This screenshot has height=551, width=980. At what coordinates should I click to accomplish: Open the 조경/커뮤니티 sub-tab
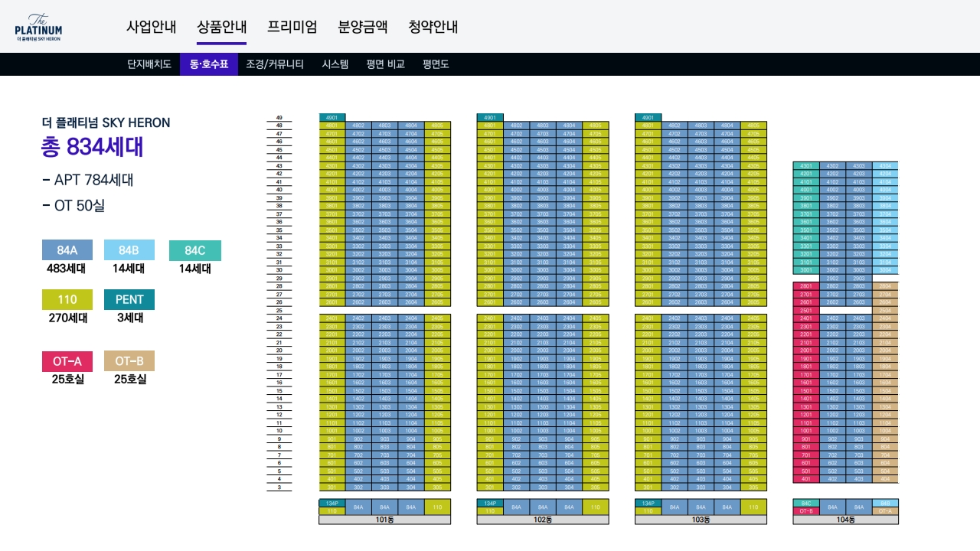click(x=275, y=64)
